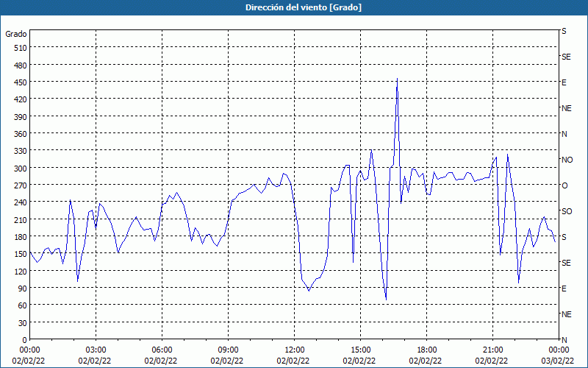
Task: Select the 330 degree axis label
Action: point(21,151)
